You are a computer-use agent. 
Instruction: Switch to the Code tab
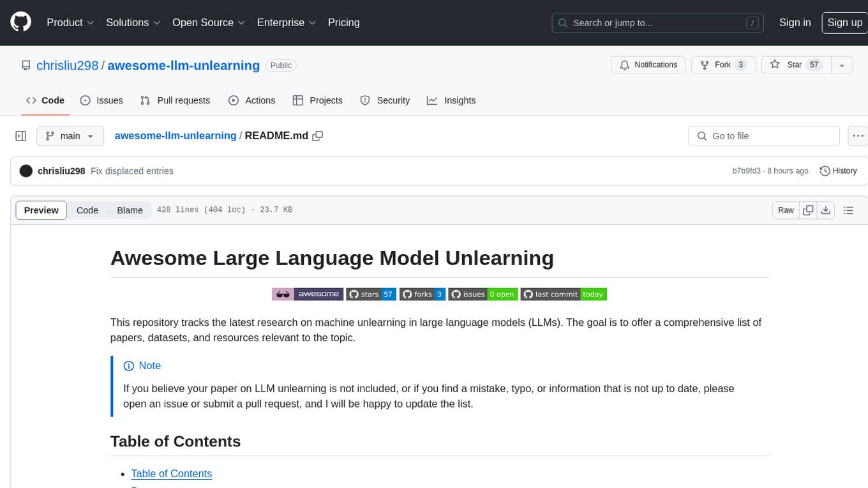pos(45,100)
